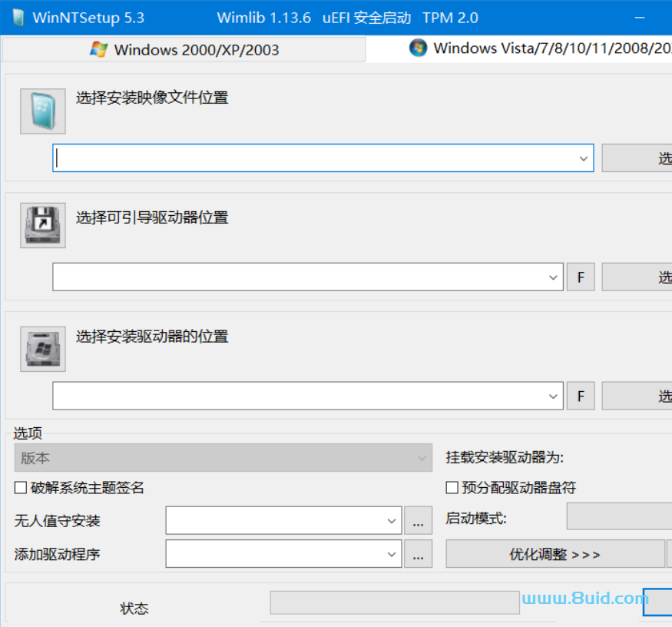The height and width of the screenshot is (627, 672).
Task: Click the 添加驱动程序 label
Action: click(x=57, y=554)
